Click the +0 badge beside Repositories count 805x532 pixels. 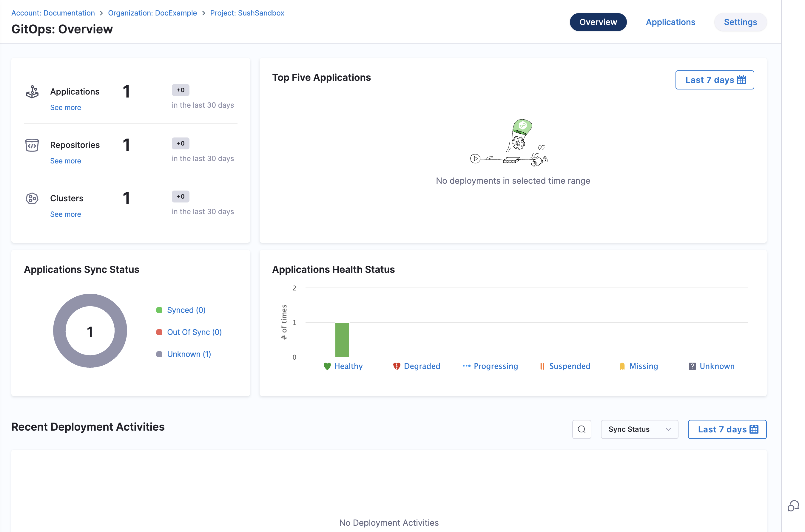181,143
